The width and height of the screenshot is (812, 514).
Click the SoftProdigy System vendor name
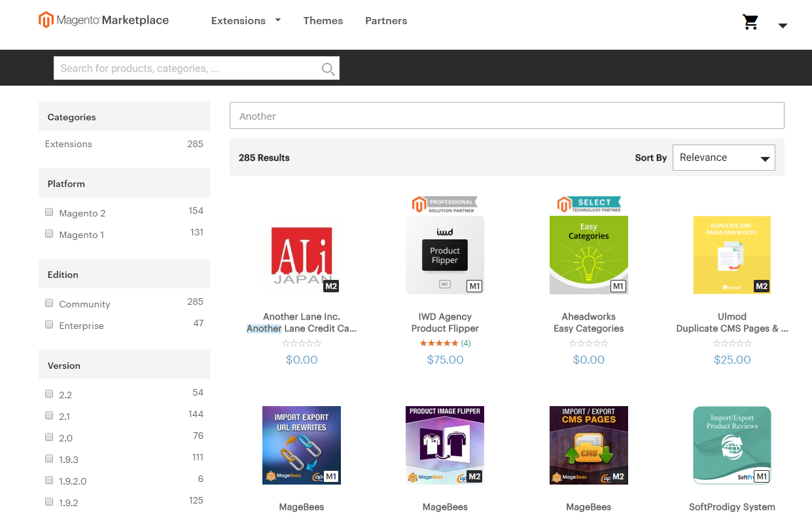pyautogui.click(x=732, y=507)
